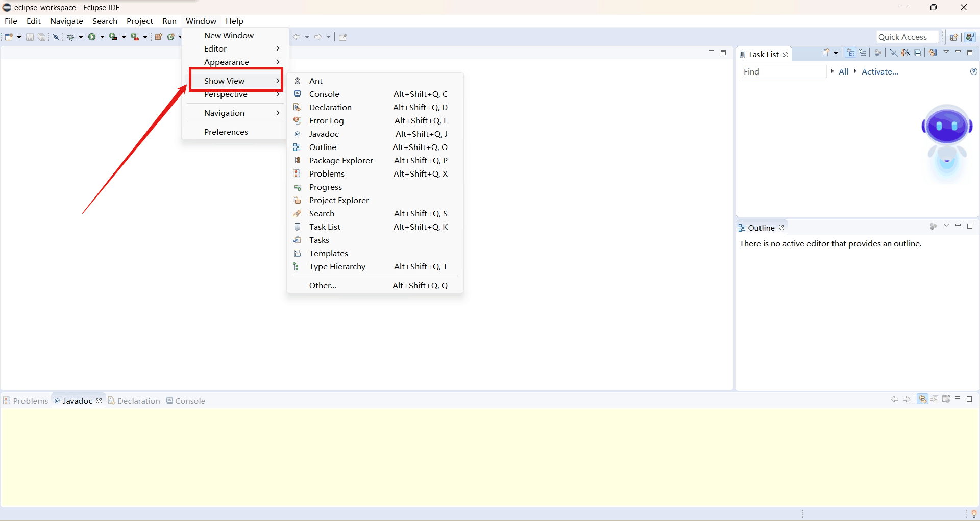Click the Task List help icon

coord(973,71)
